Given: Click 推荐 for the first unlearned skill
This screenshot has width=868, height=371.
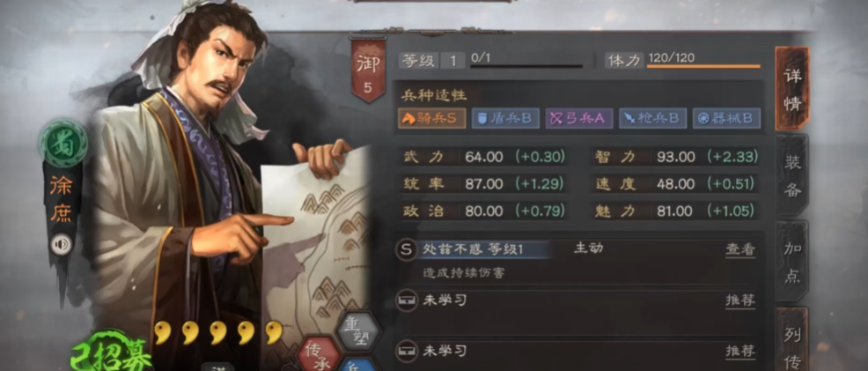Looking at the screenshot, I should (740, 301).
